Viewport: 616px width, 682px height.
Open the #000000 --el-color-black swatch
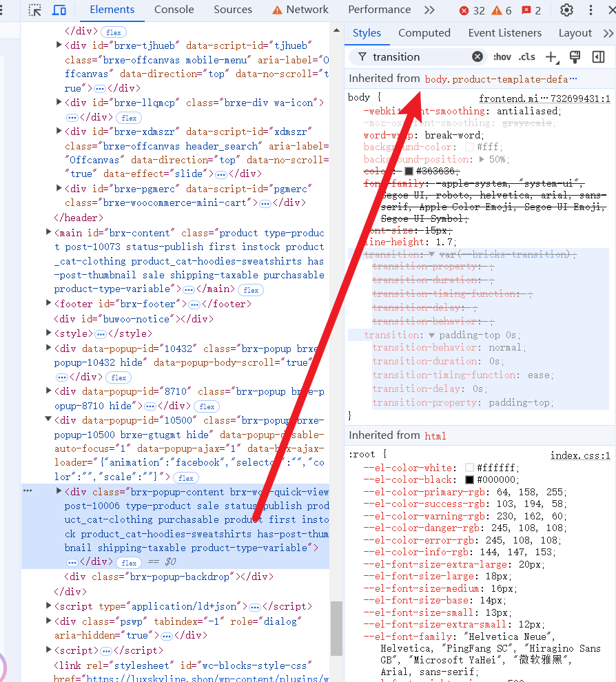point(469,479)
